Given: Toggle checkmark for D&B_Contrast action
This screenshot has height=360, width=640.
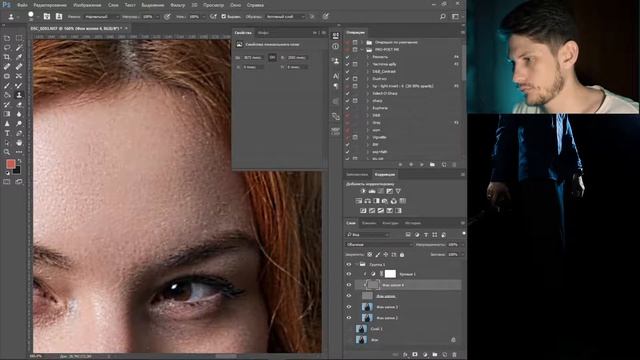Looking at the screenshot, I should tap(347, 71).
